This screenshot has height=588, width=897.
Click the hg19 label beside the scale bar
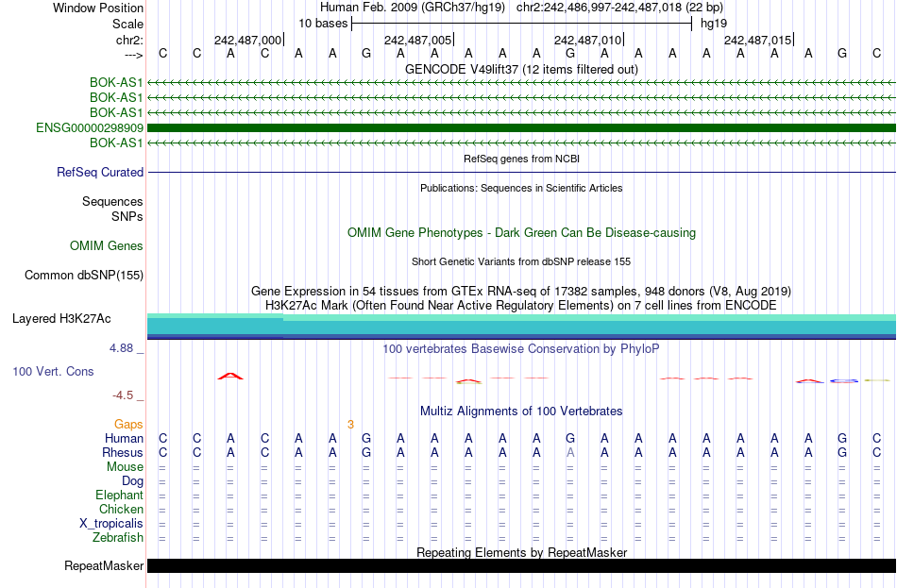[714, 24]
